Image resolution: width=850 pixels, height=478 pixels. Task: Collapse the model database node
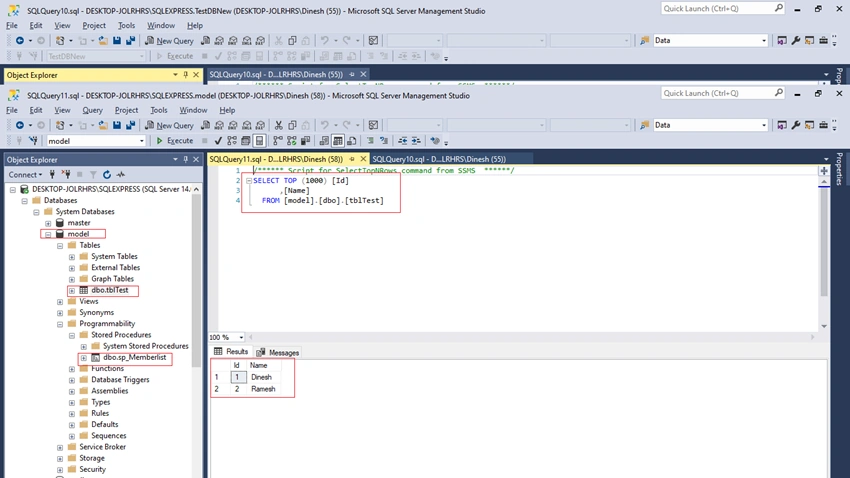tap(48, 234)
